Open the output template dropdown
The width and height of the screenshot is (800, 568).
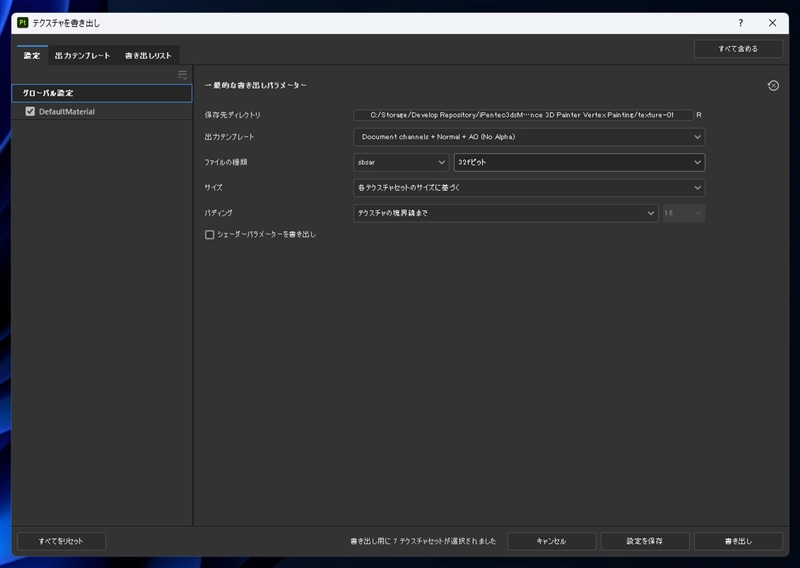tap(529, 137)
